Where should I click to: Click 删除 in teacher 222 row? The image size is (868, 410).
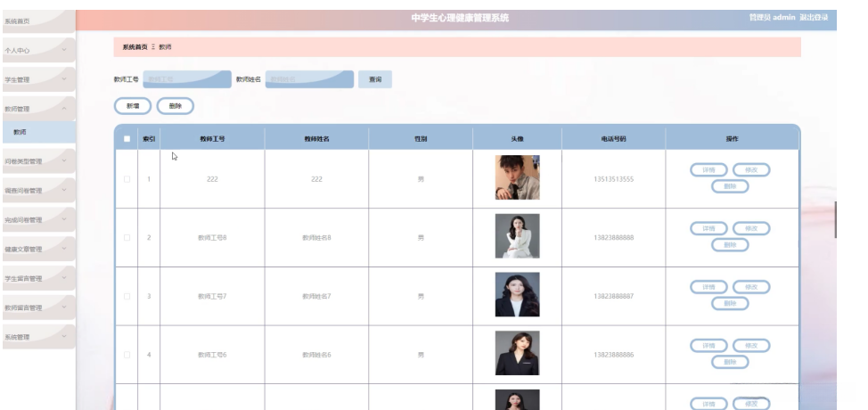[730, 186]
